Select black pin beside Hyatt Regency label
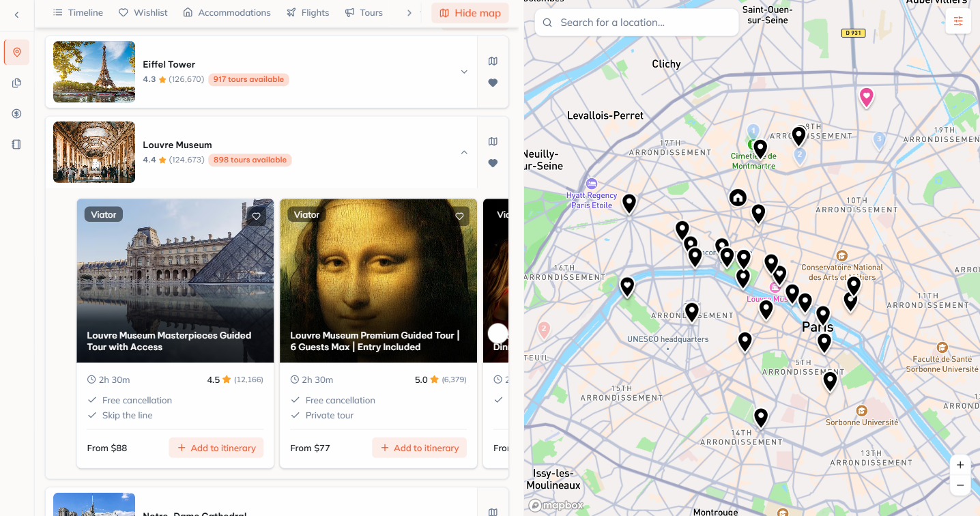This screenshot has width=980, height=516. point(629,203)
